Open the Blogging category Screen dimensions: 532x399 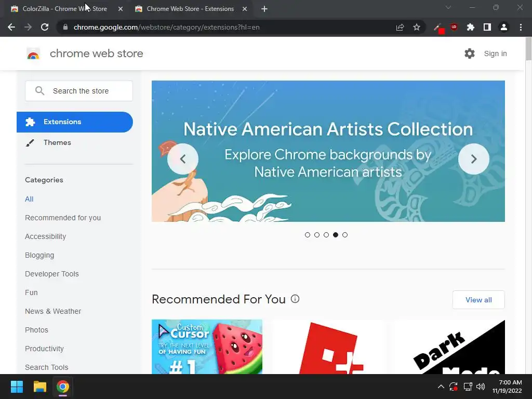coord(39,255)
